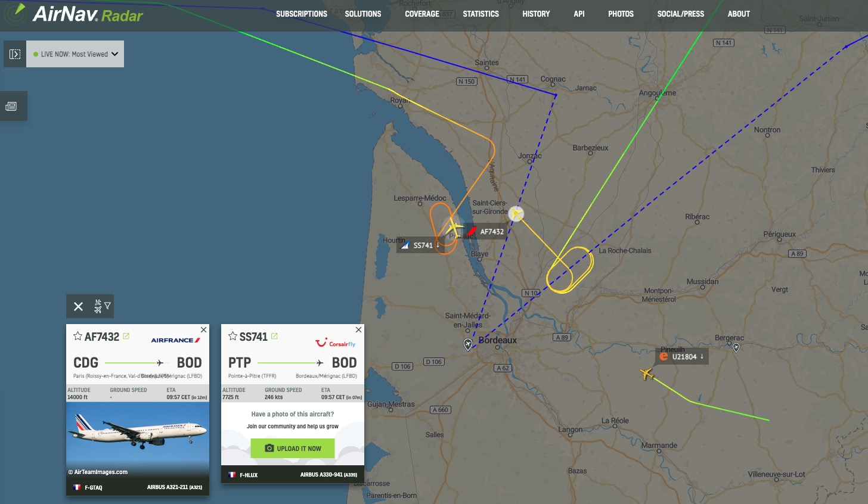868x504 pixels.
Task: Select the AF7432 aircraft icon on map
Action: [516, 213]
